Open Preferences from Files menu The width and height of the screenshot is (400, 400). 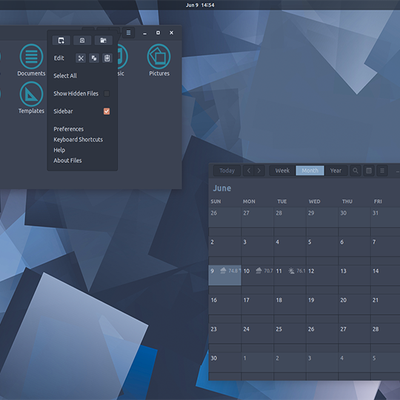69,129
